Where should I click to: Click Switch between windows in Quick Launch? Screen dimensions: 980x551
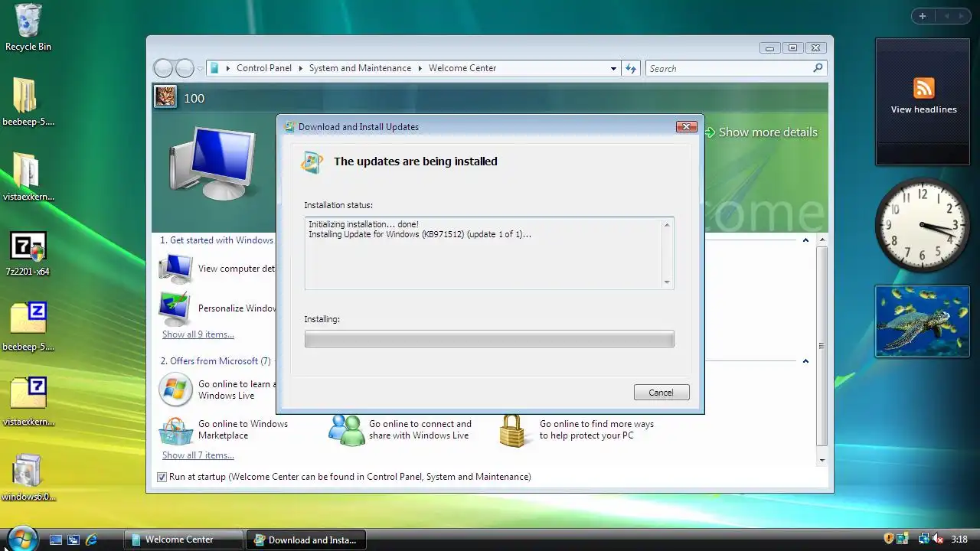(x=73, y=540)
